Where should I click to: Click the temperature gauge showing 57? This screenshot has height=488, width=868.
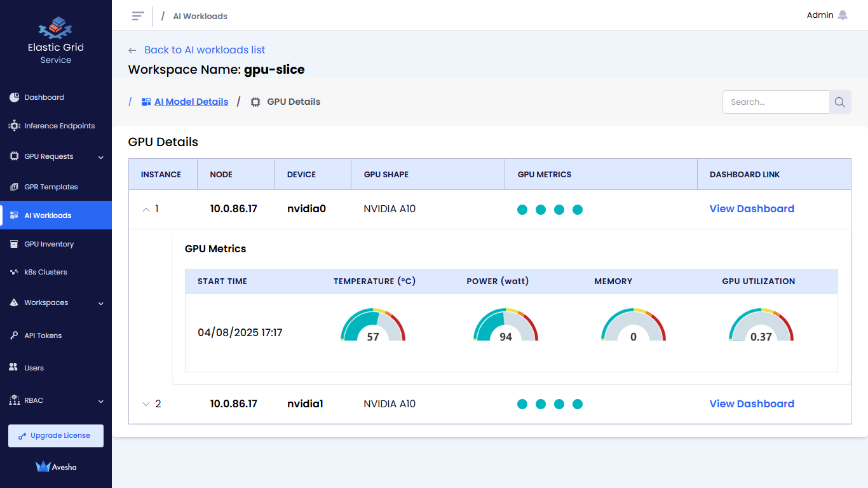pyautogui.click(x=373, y=327)
